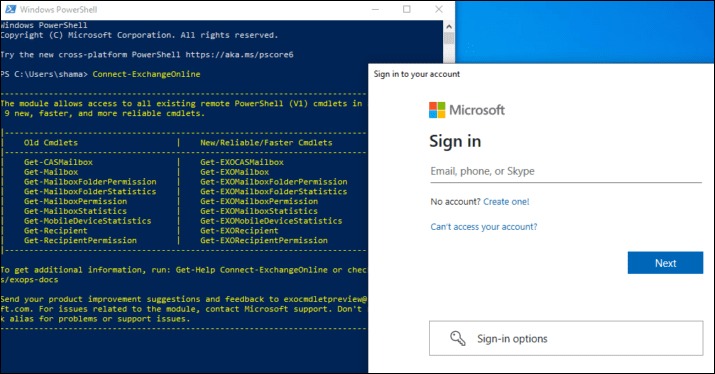Click the New/Reliable/Faster Cmdlets header

click(x=266, y=143)
